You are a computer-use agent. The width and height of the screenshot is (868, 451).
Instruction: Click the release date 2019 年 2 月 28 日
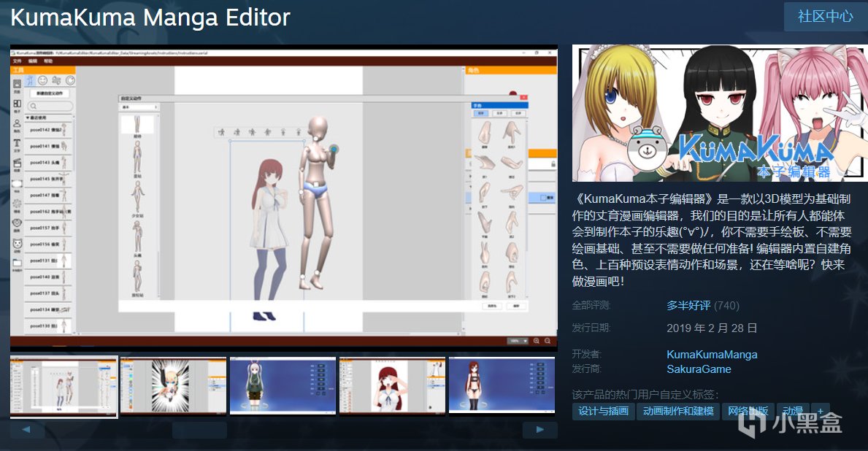point(711,328)
